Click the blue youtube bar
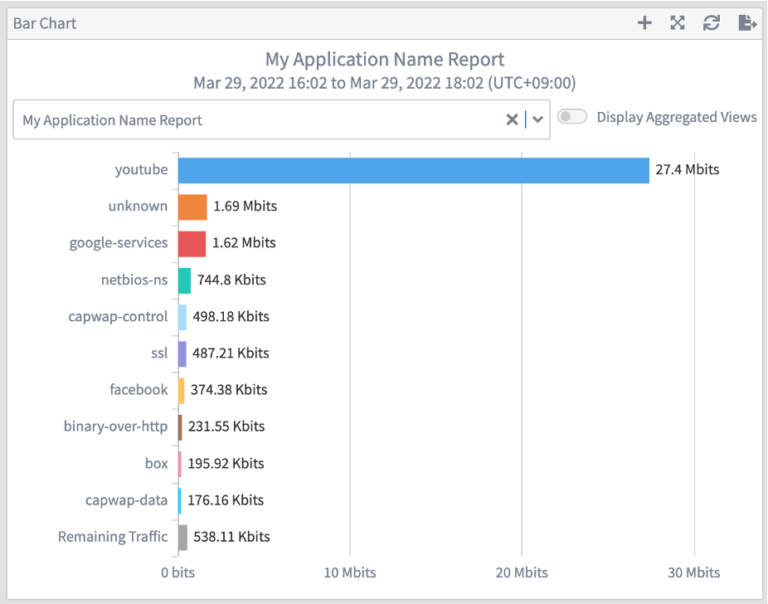This screenshot has height=604, width=768. click(x=413, y=170)
